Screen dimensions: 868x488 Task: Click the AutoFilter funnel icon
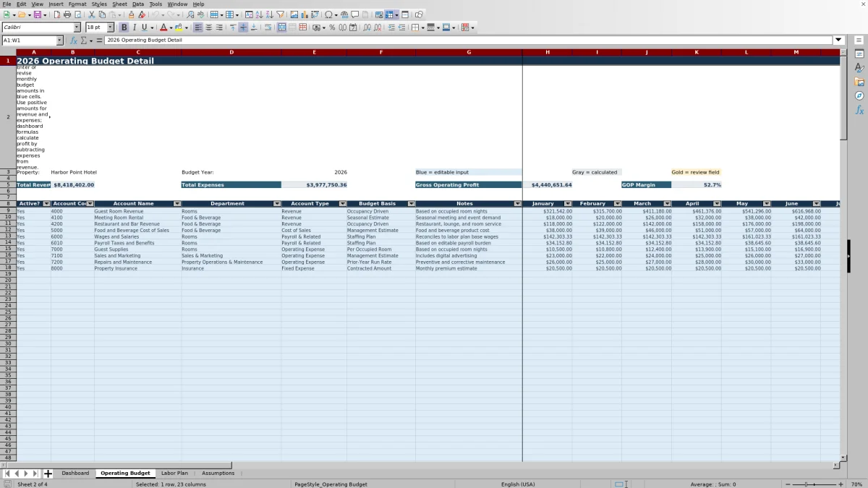pos(281,14)
